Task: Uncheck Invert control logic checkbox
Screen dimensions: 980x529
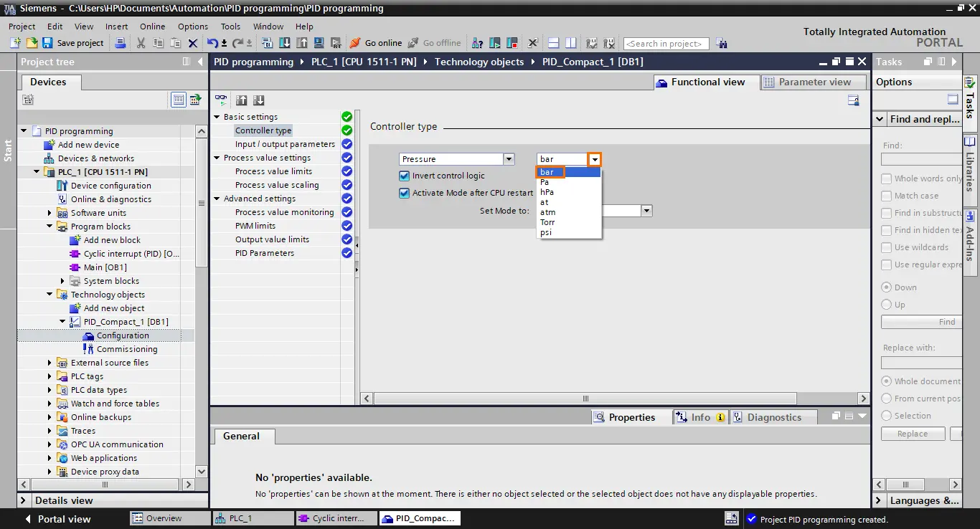Action: tap(404, 176)
